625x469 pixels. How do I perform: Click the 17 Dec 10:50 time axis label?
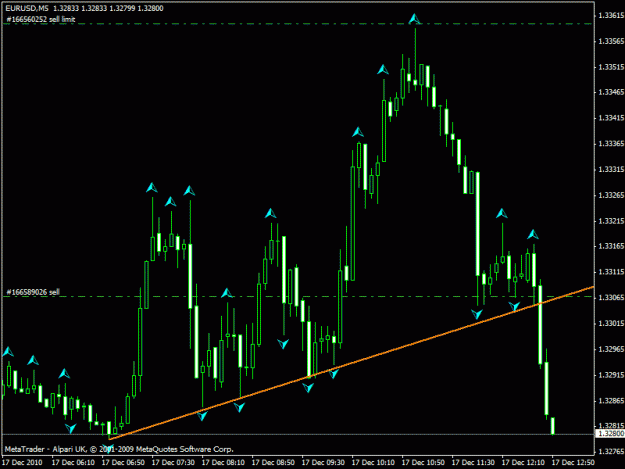(x=423, y=463)
